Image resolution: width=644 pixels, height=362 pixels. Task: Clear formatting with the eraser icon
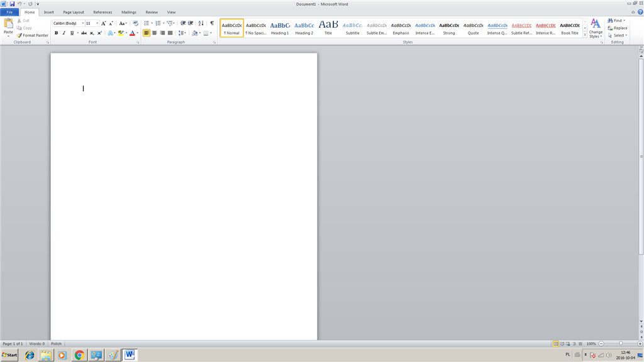(x=136, y=23)
